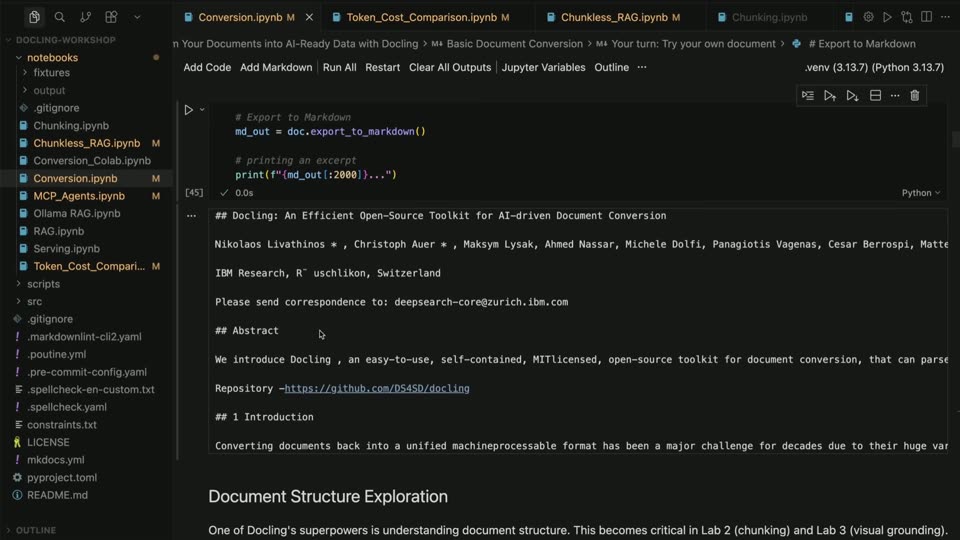Viewport: 960px width, 540px height.
Task: Open the Search view icon
Action: (x=59, y=17)
